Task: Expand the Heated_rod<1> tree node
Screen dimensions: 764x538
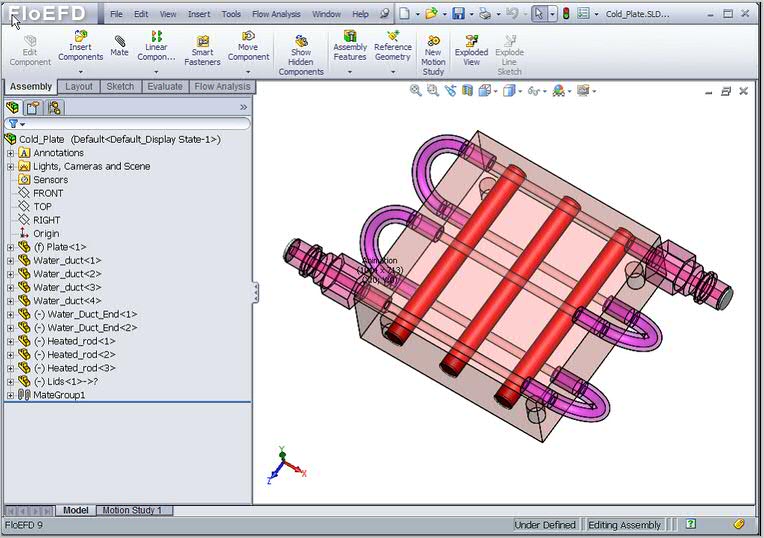Action: [10, 341]
